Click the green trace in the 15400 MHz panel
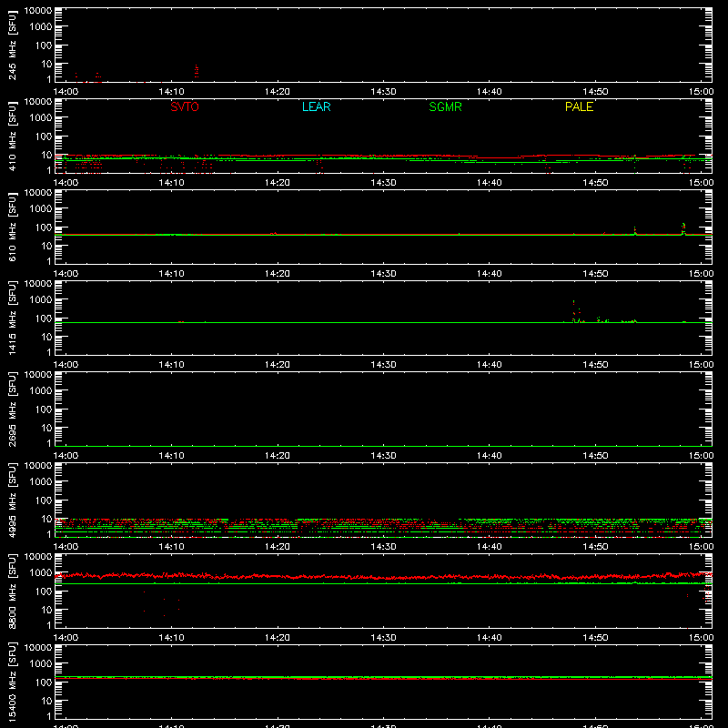Viewport: 728px width, 728px height. pos(383,677)
